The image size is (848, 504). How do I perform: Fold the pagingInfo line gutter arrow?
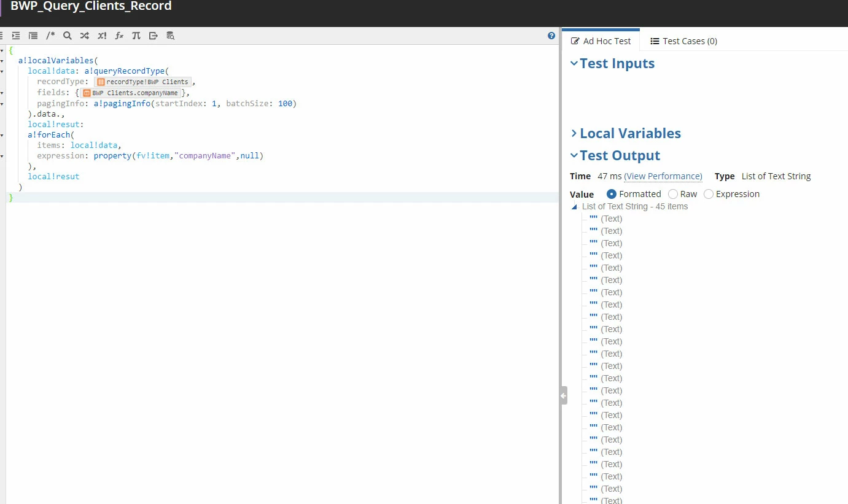click(2, 104)
